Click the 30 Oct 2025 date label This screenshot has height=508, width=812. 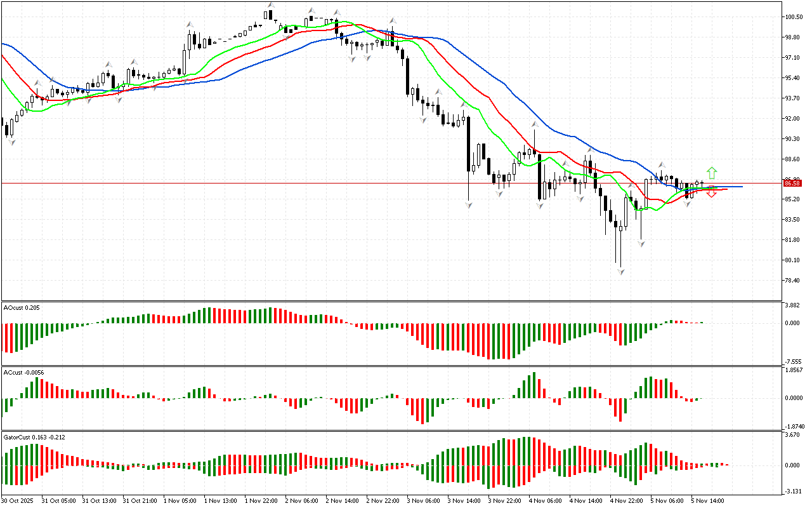pos(19,500)
